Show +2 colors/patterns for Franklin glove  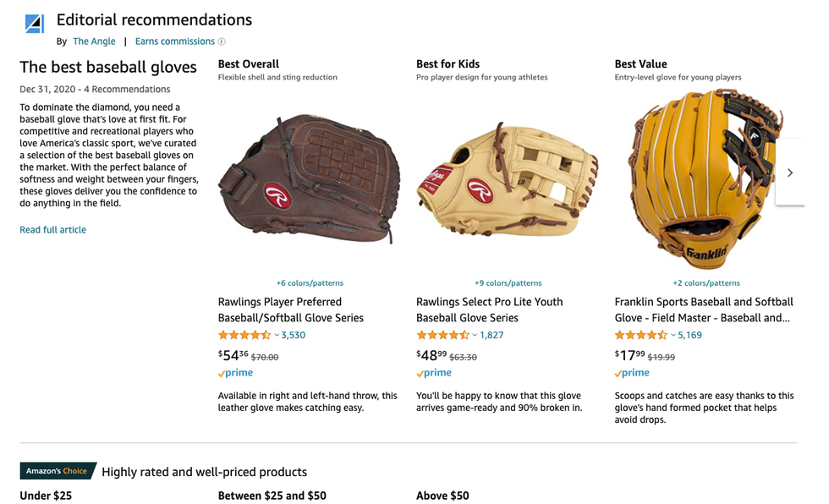pos(706,283)
